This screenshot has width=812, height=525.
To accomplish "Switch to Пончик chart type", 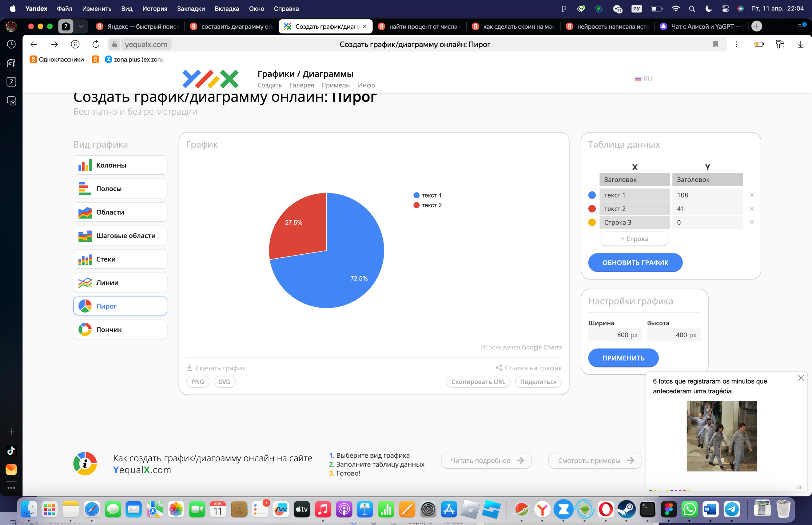I will coord(120,330).
